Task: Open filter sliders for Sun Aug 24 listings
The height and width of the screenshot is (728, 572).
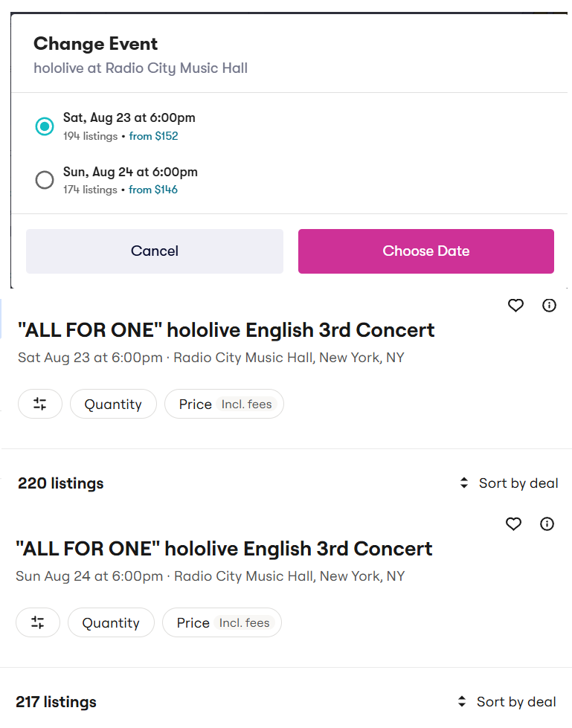Action: (38, 622)
